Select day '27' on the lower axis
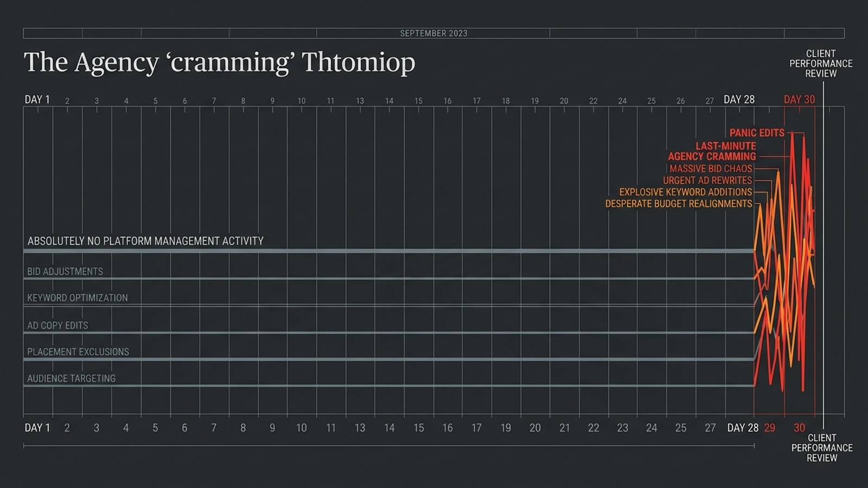This screenshot has width=868, height=488. click(x=710, y=428)
